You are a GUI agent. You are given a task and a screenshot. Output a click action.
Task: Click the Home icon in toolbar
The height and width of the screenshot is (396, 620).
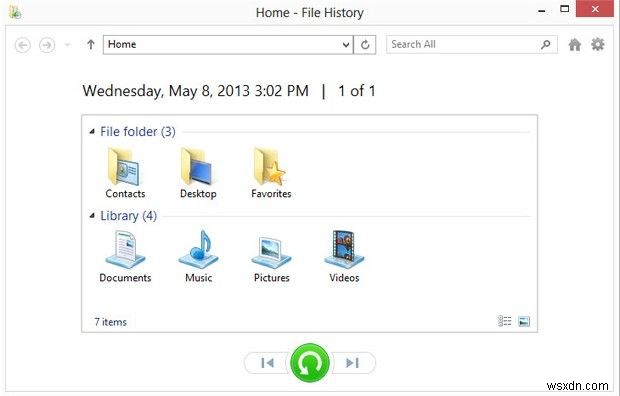point(575,45)
